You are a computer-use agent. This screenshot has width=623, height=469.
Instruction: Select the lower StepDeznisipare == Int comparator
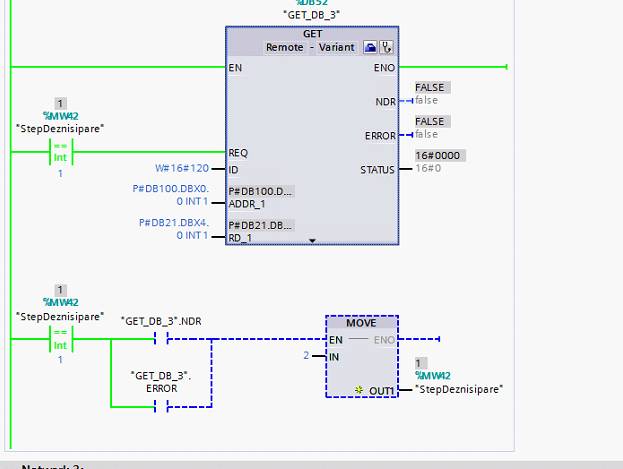click(59, 340)
